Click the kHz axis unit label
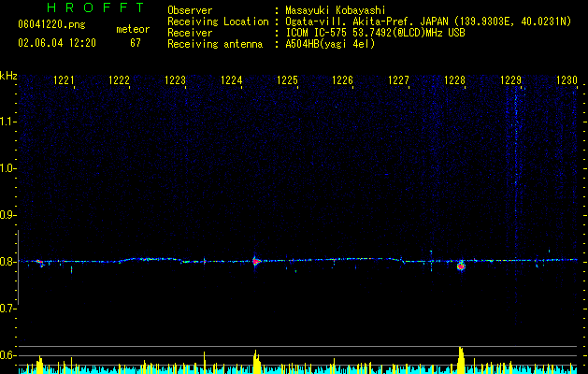 click(x=8, y=76)
